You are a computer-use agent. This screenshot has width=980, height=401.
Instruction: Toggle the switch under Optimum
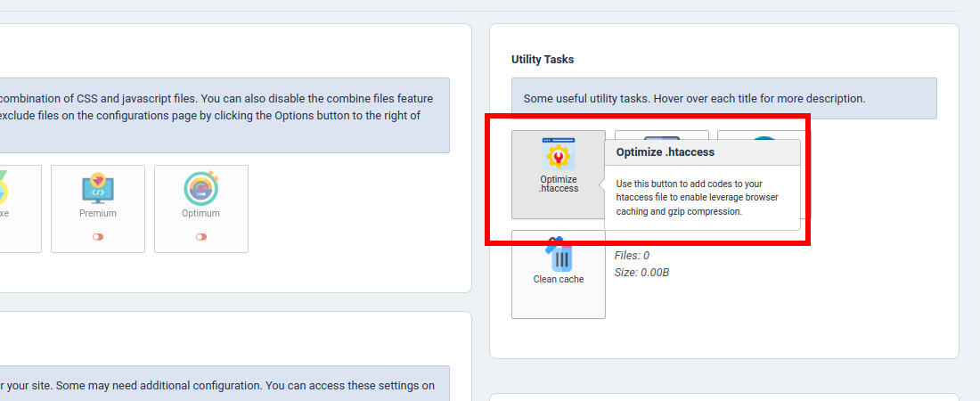coord(200,237)
